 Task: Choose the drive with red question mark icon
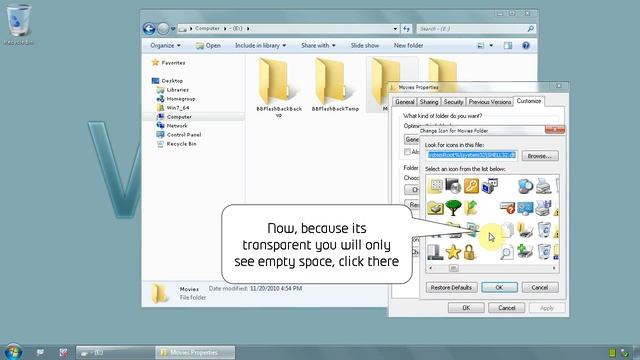pyautogui.click(x=507, y=208)
